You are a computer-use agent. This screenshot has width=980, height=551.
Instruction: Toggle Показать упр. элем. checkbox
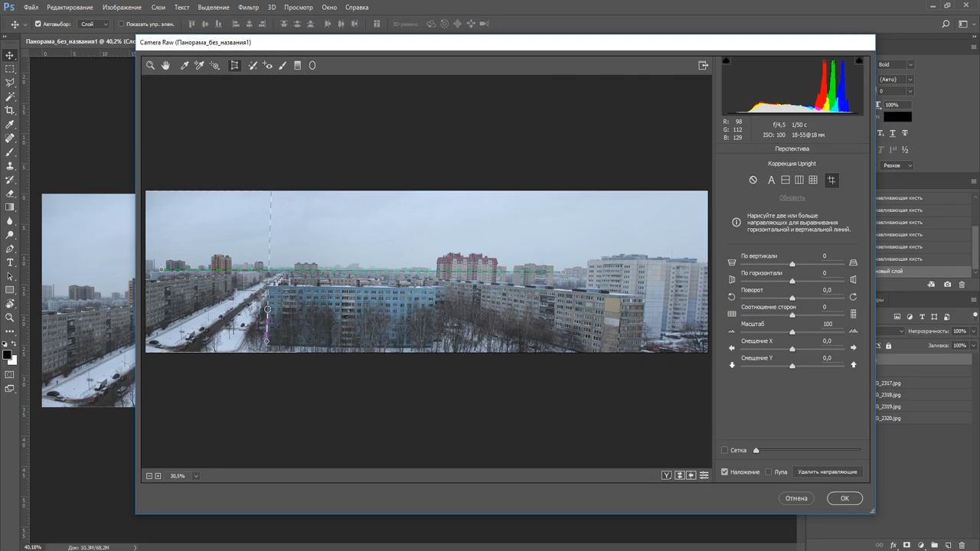[x=121, y=24]
